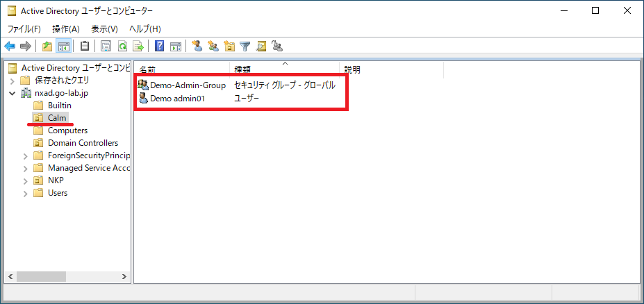
Task: Select the Managed Service Accounts container
Action: point(89,168)
